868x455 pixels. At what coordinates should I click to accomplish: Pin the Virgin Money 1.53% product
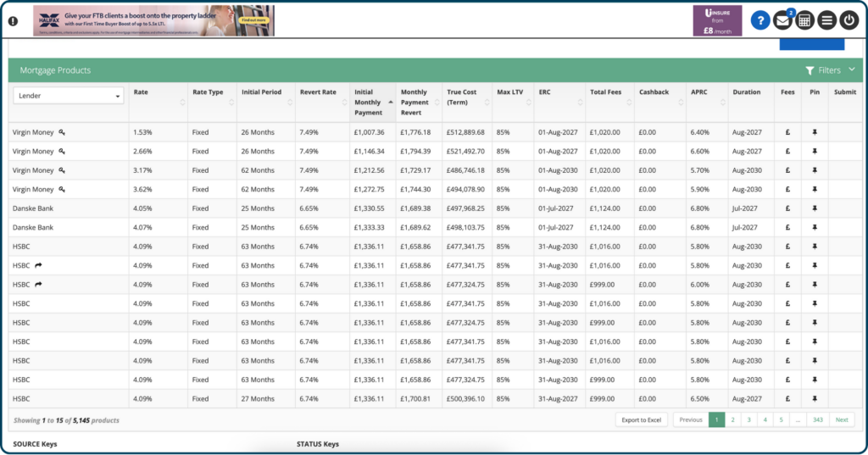coord(815,132)
